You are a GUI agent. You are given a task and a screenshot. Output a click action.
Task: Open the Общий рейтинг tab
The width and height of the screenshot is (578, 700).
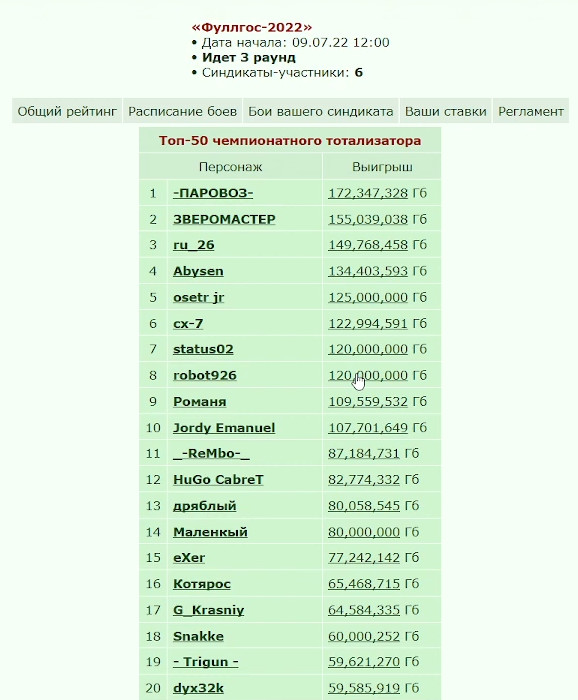pos(67,111)
